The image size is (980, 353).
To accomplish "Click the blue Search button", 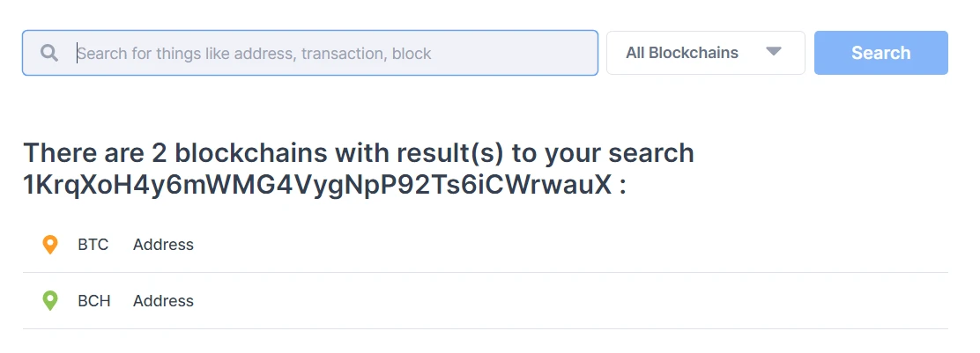I will point(880,53).
